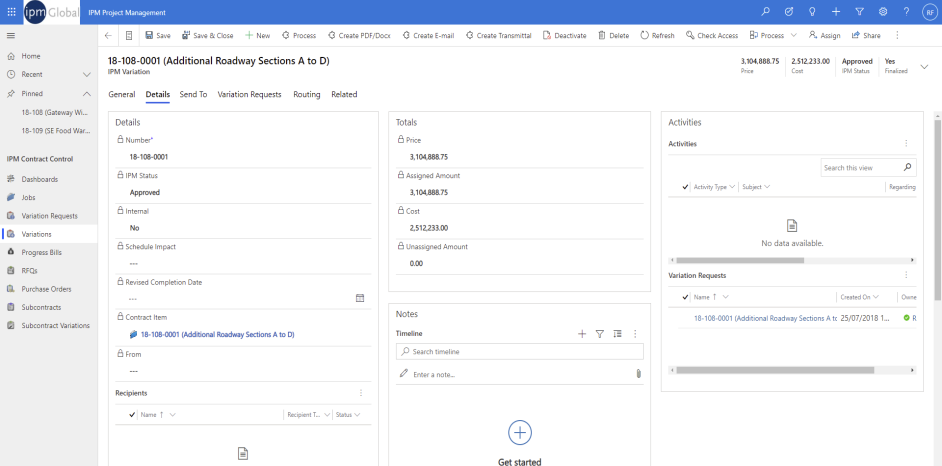Switch to the Routing tab
The image size is (942, 466).
point(306,94)
